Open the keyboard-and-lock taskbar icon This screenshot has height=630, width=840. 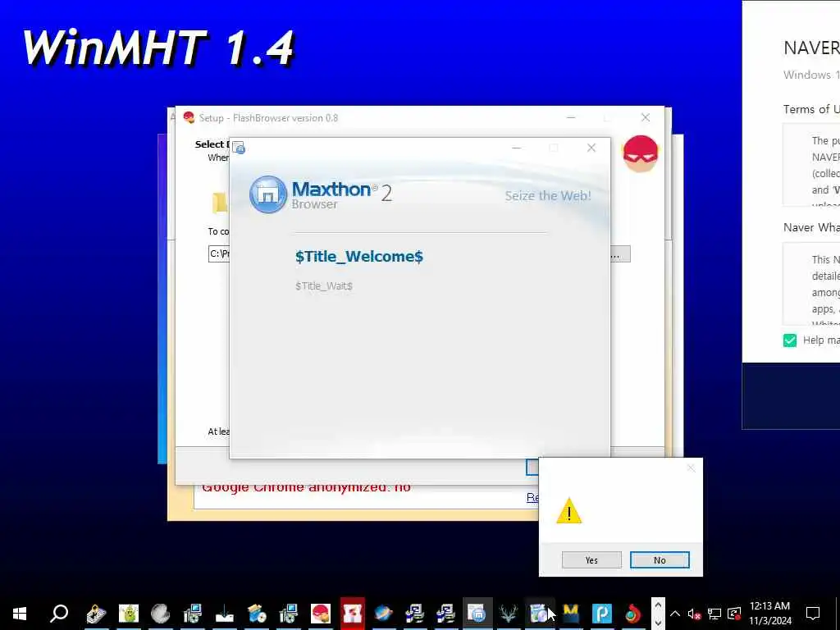point(97,613)
